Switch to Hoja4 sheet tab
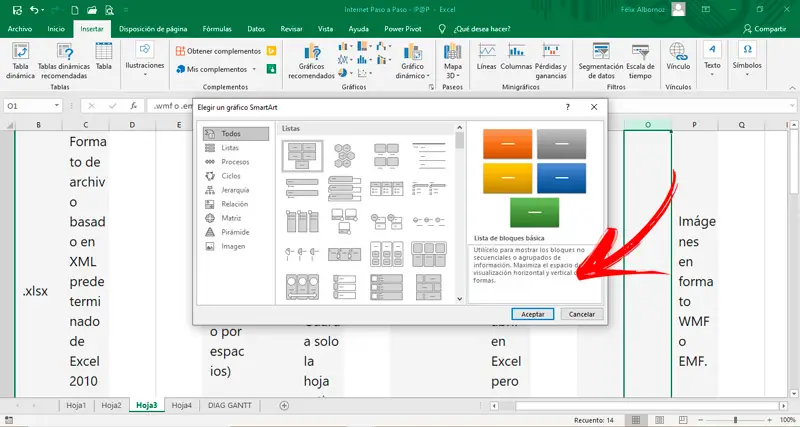Screen dimensions: 800x427 click(182, 406)
